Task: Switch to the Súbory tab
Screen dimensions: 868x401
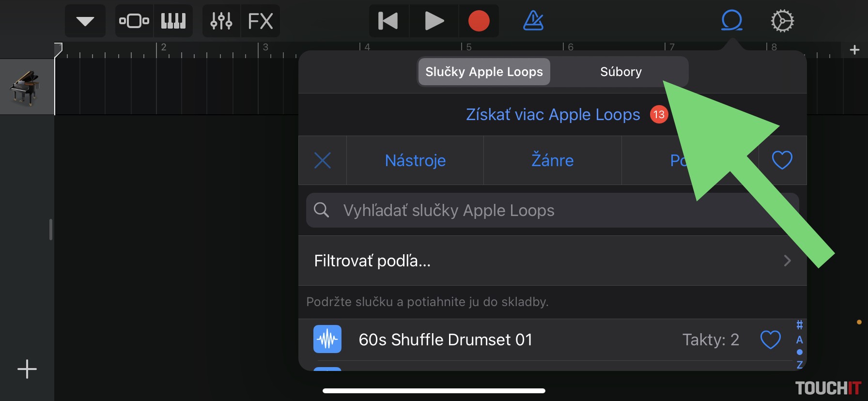Action: 620,72
